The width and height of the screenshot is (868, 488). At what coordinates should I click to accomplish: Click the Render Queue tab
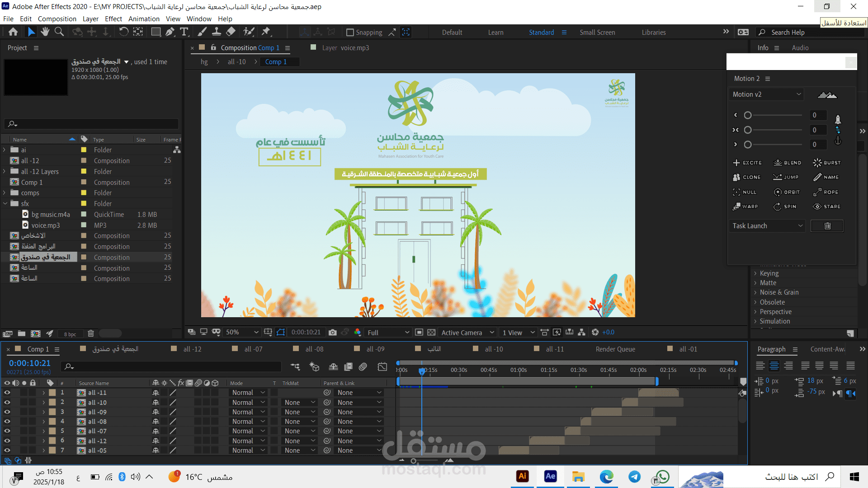[x=615, y=349]
